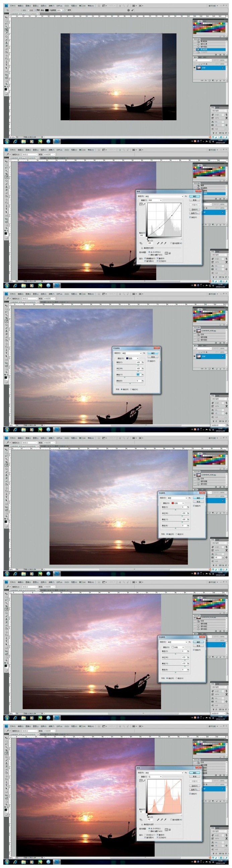Viewport: 232px width, 868px height.
Task: Adjust the 青色 slider in 蓝色 Selective Color dialog
Action: pyautogui.click(x=138, y=365)
